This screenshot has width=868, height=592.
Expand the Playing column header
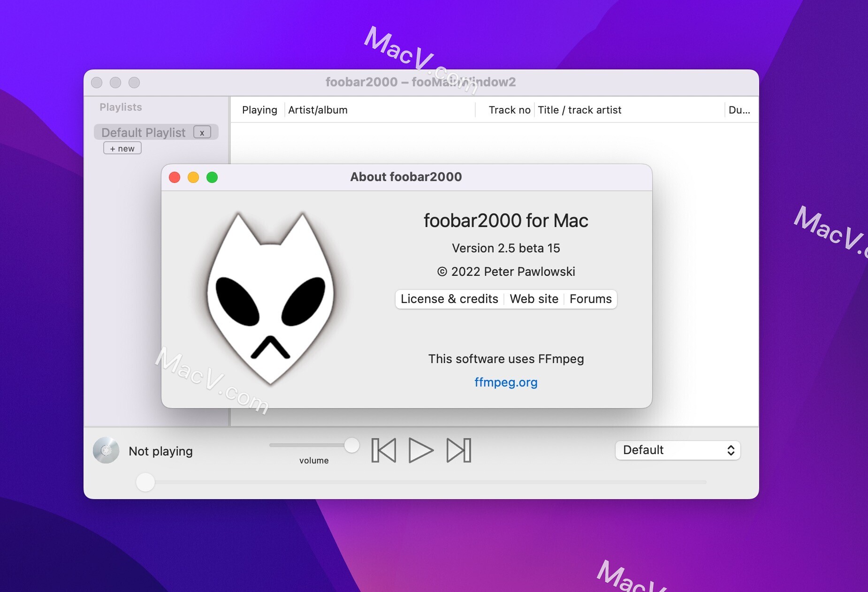[259, 110]
